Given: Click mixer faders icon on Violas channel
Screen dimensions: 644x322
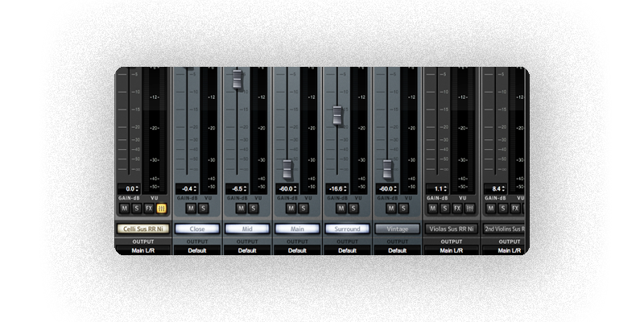Looking at the screenshot, I should (470, 208).
